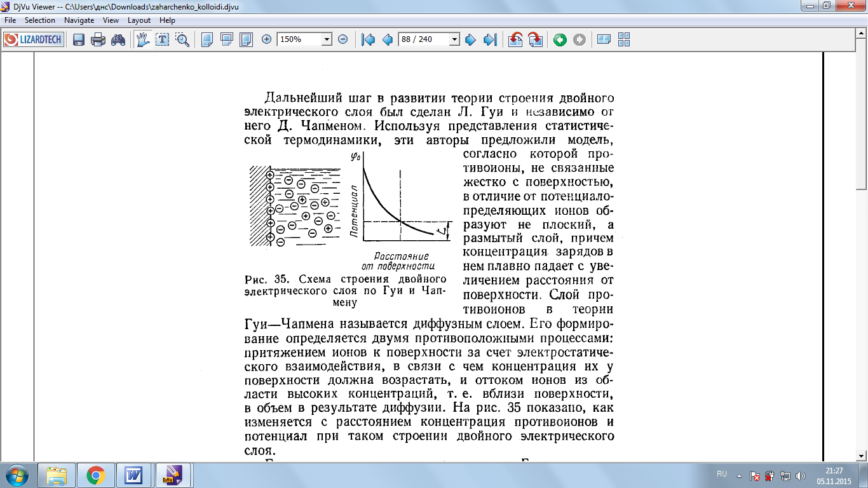868x488 pixels.
Task: Click the 150% zoom value field
Action: 300,39
